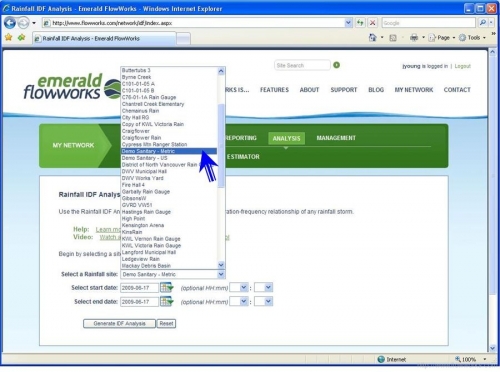The width and height of the screenshot is (500, 372).
Task: Select KWL Vernon Rain Gauge in list
Action: 169,239
